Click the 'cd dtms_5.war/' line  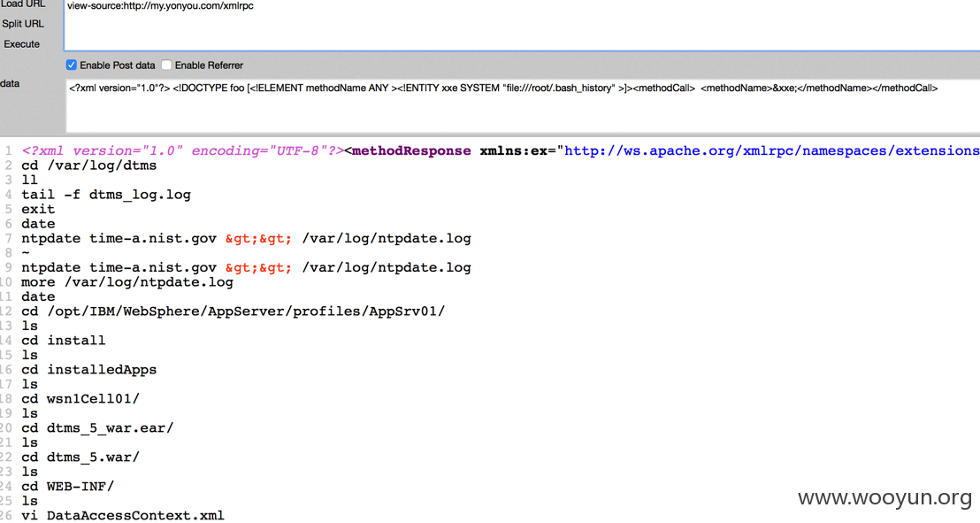[80, 458]
